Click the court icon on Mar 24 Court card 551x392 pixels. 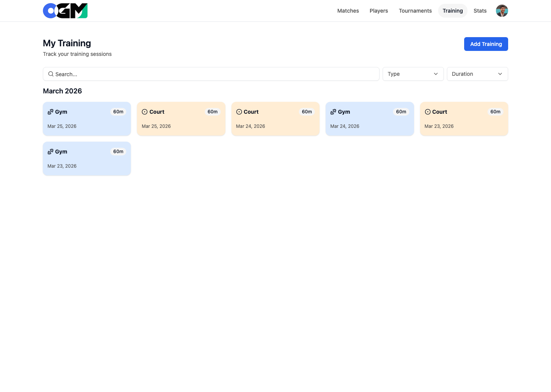[239, 112]
